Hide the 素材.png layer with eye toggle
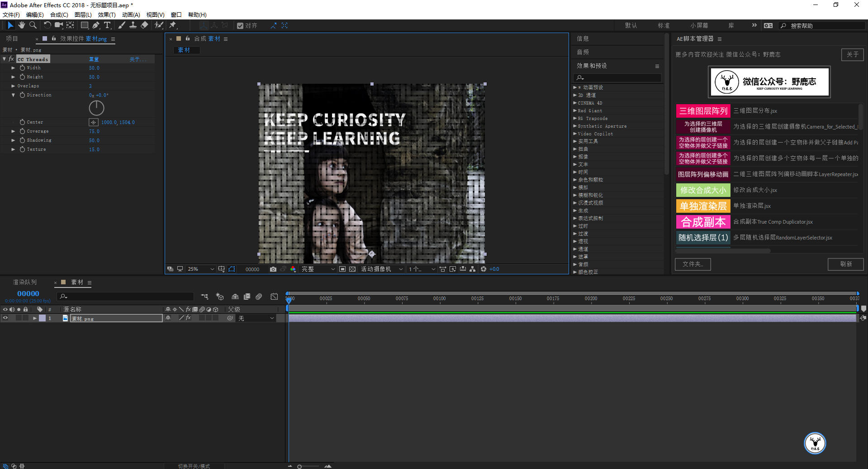868x469 pixels. coord(5,318)
